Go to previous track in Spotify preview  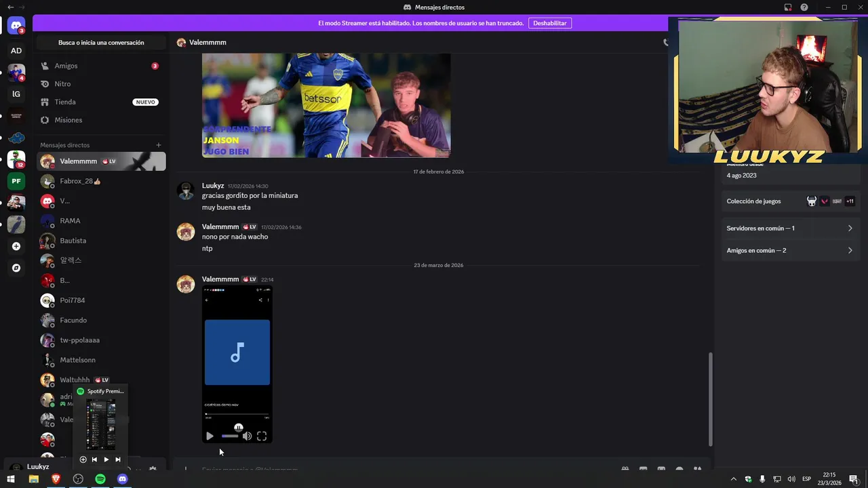[94, 460]
